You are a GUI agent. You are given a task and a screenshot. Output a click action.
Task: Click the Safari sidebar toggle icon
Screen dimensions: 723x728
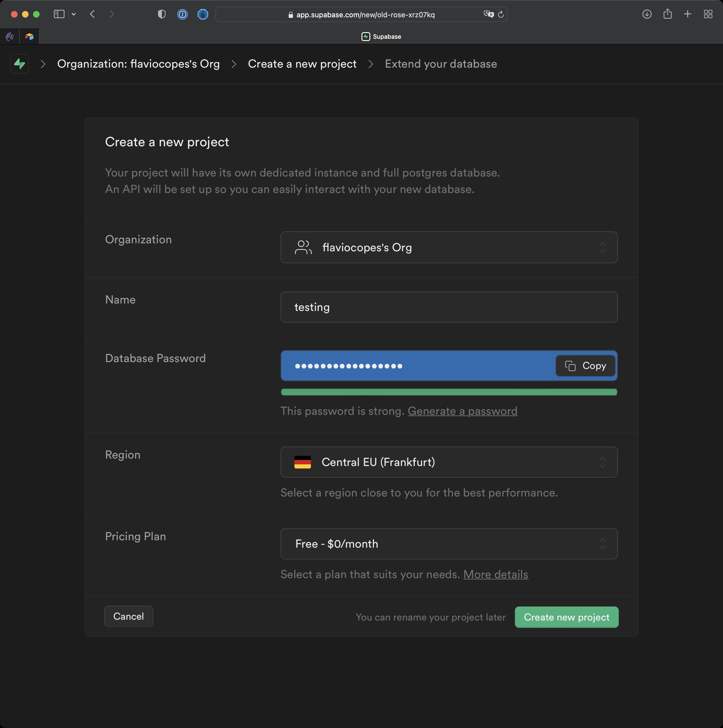[59, 14]
